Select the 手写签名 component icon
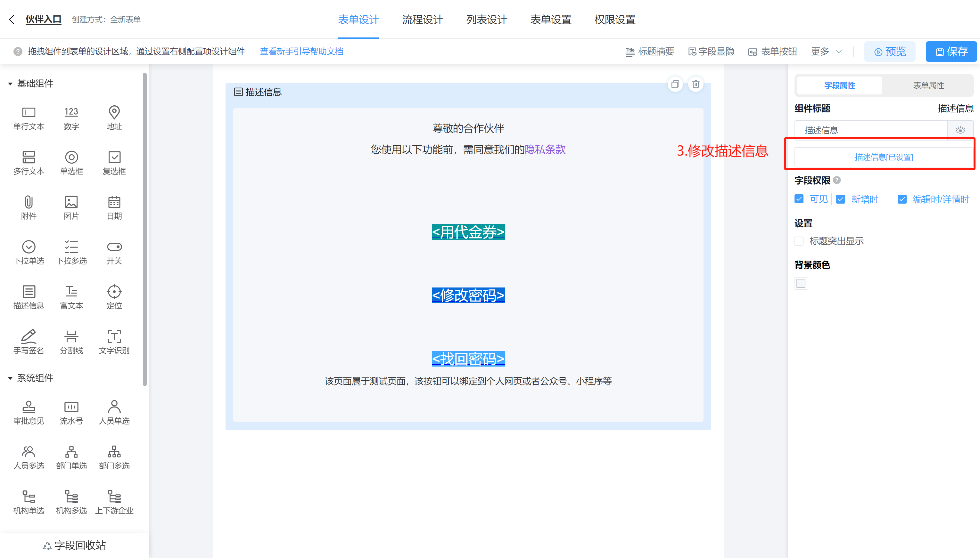Screen dimensions: 980x558 [29, 336]
